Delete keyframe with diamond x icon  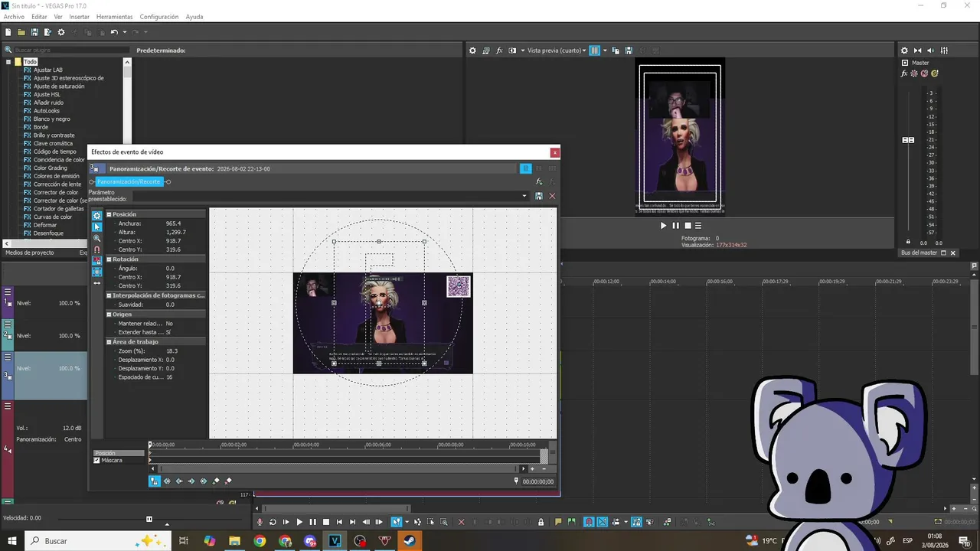point(228,481)
